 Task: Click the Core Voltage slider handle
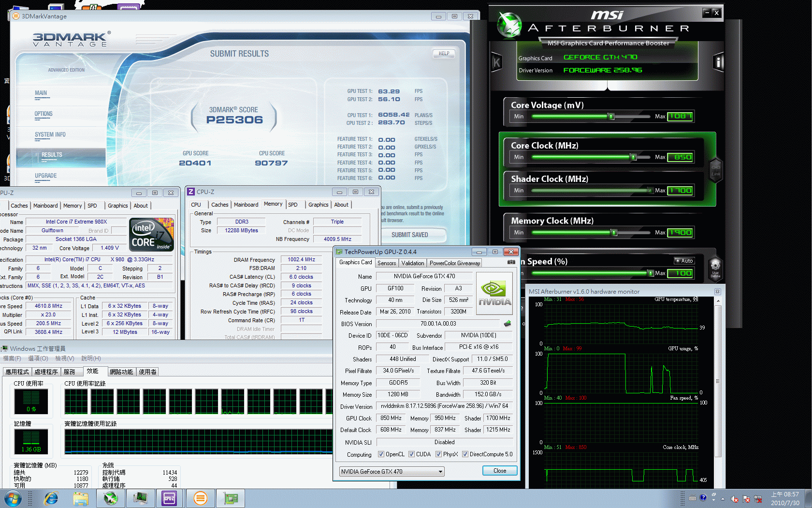(x=611, y=117)
